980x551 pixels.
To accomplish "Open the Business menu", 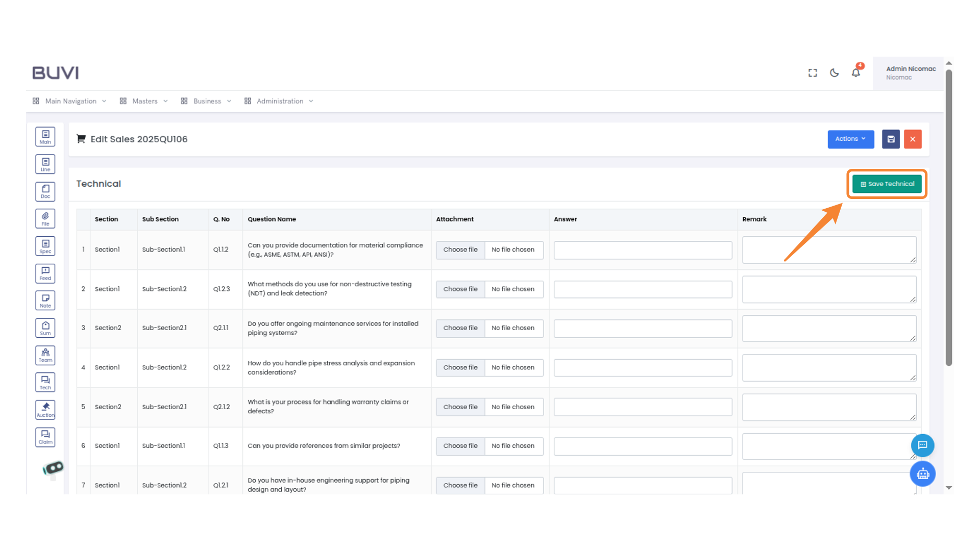I will [206, 101].
